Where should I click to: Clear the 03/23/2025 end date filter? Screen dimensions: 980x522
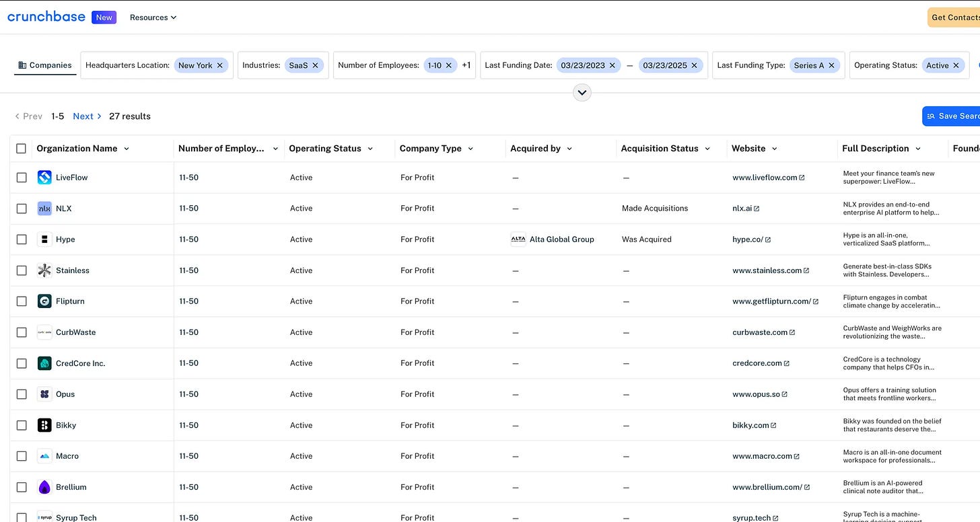tap(694, 65)
